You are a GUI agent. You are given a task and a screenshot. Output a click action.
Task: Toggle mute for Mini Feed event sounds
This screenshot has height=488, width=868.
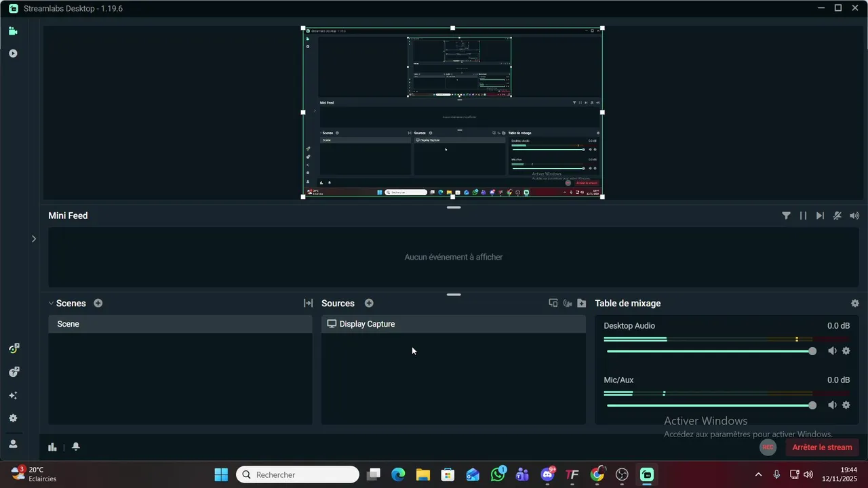[837, 216]
